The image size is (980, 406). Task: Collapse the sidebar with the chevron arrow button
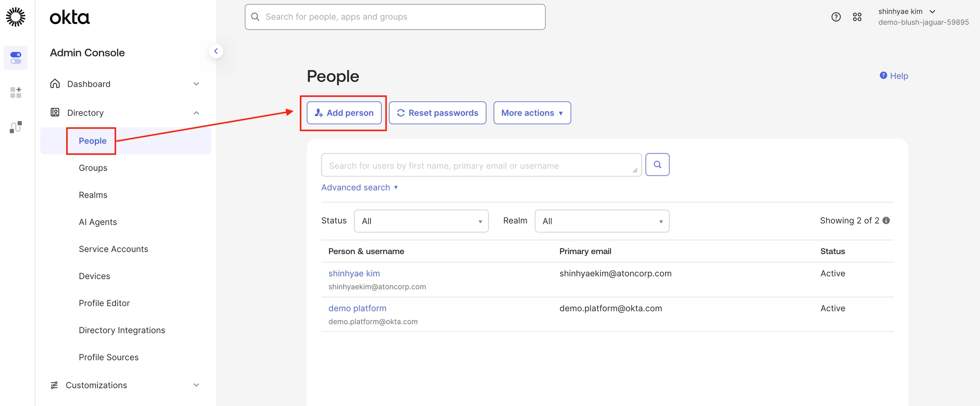pos(216,51)
